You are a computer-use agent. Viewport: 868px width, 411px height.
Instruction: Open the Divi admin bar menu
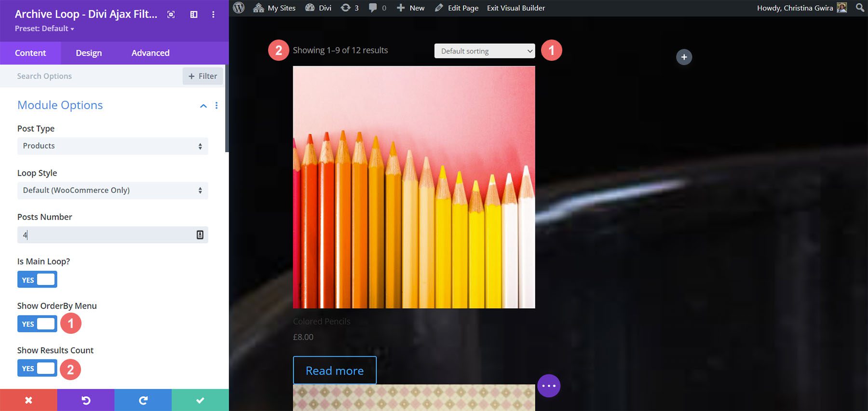[318, 8]
